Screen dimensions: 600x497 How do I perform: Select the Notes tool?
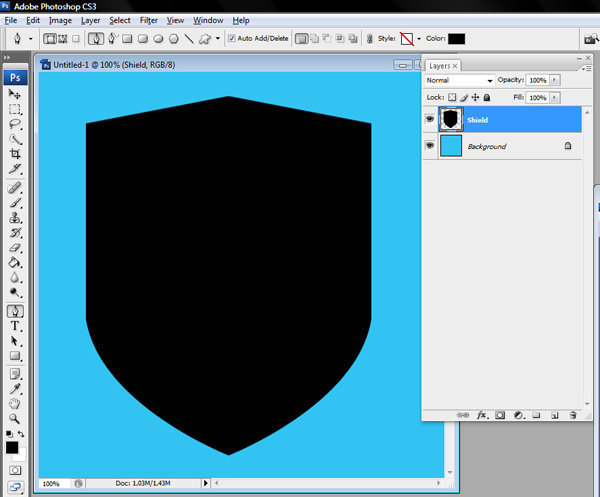coord(15,374)
